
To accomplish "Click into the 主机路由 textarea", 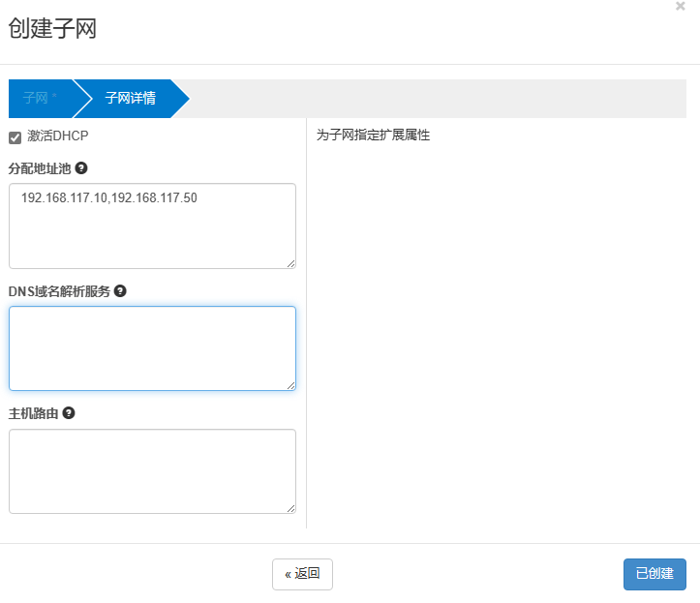I will tap(152, 471).
